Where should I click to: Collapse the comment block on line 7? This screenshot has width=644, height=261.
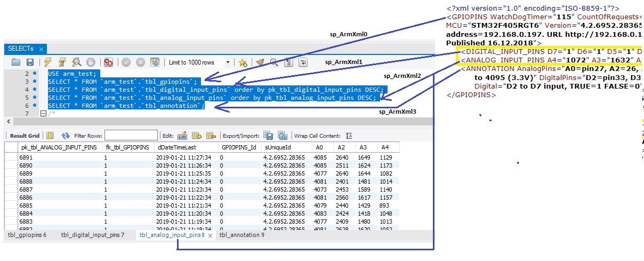click(43, 114)
